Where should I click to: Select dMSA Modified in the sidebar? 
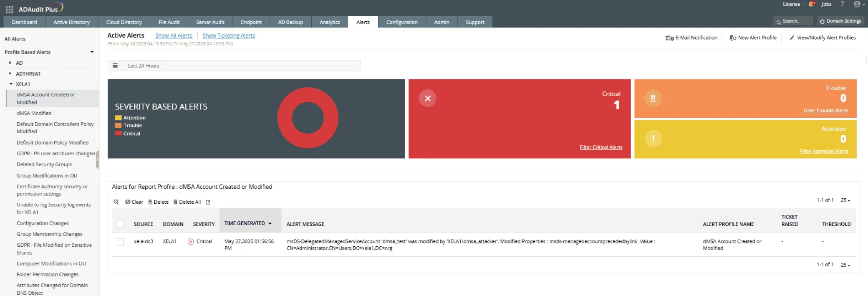(x=34, y=113)
